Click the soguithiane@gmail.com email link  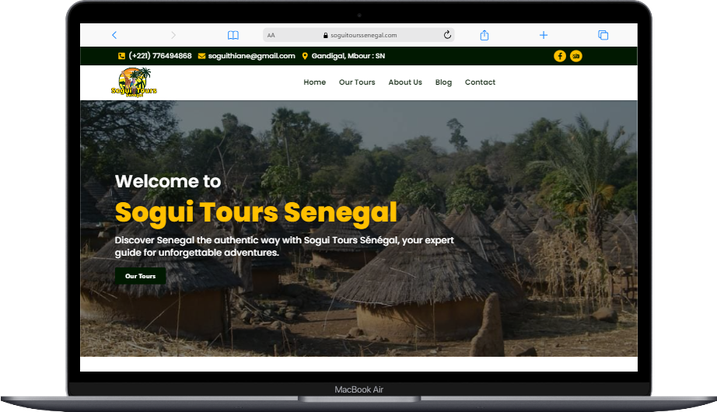pyautogui.click(x=251, y=56)
